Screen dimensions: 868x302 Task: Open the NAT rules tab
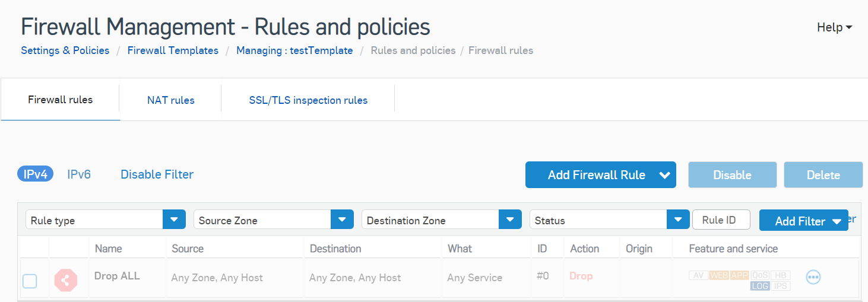[x=170, y=100]
